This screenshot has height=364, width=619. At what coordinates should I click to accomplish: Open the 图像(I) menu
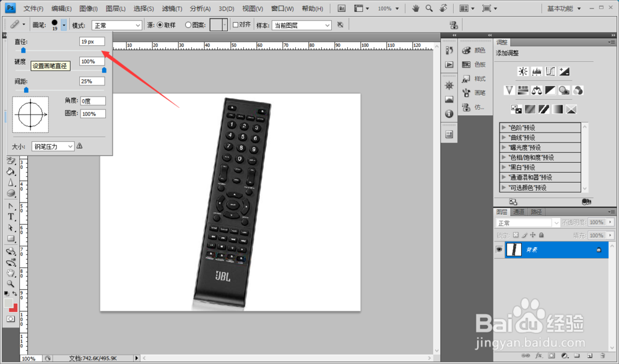(x=89, y=8)
